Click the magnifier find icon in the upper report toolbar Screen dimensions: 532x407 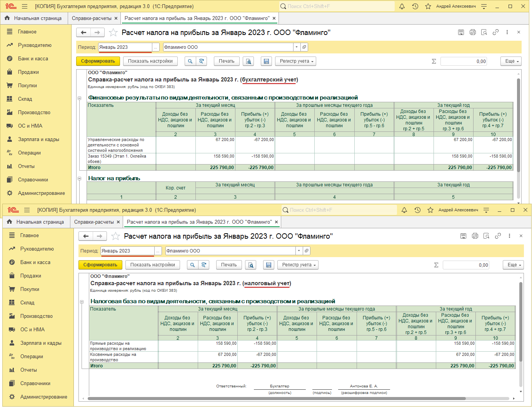[190, 61]
